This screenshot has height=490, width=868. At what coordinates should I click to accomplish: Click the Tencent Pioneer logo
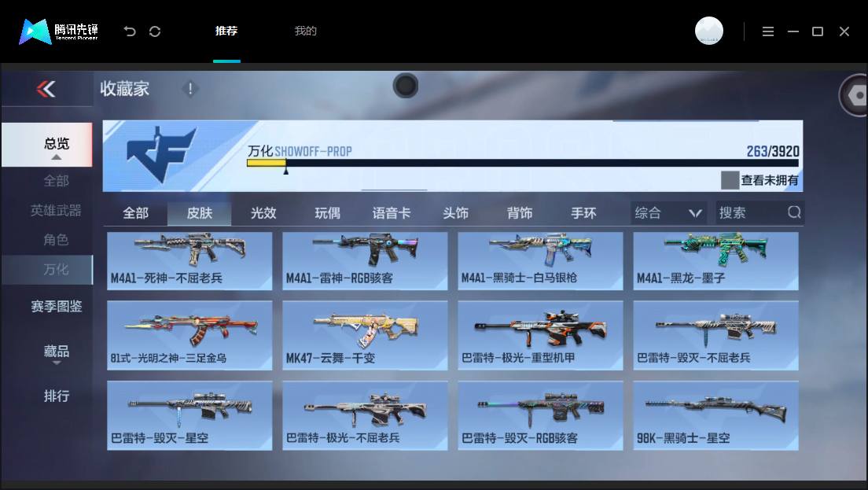point(59,31)
